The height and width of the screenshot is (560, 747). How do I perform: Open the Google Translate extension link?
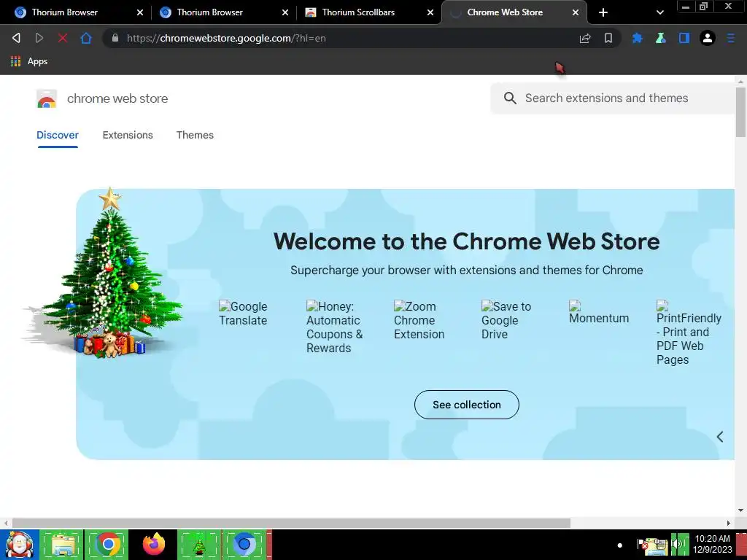coord(243,313)
